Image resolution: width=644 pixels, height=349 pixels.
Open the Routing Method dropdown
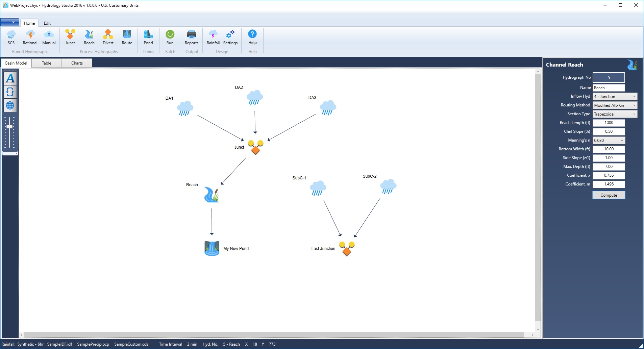(x=634, y=105)
